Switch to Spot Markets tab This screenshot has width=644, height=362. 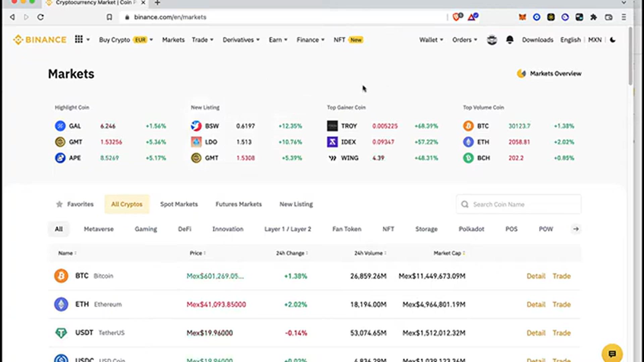pos(179,204)
